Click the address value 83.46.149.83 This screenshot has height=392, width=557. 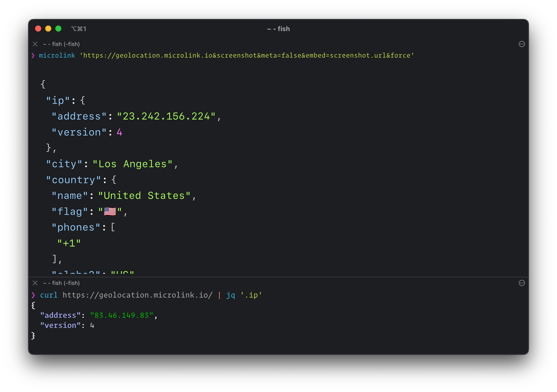pos(121,315)
